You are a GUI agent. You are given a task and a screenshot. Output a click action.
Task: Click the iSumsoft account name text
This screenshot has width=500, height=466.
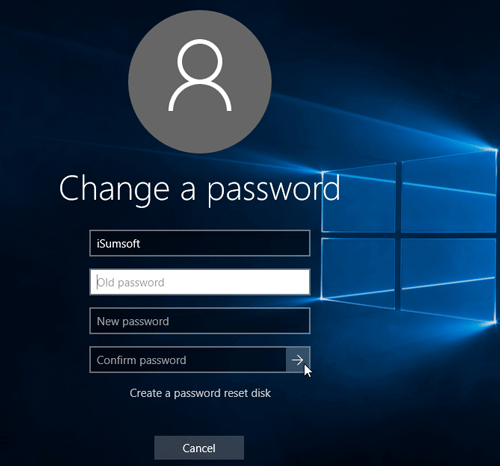pos(118,244)
